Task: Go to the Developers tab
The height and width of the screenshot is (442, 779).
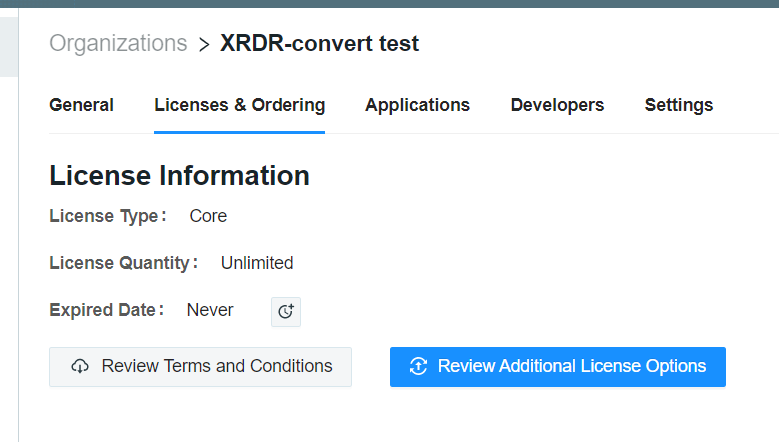Action: 557,105
